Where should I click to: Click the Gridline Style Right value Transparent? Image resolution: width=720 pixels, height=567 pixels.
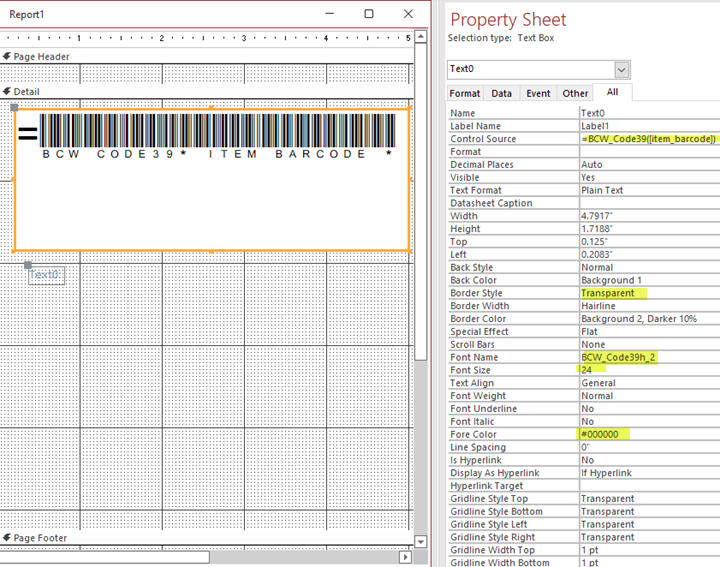[x=650, y=537]
